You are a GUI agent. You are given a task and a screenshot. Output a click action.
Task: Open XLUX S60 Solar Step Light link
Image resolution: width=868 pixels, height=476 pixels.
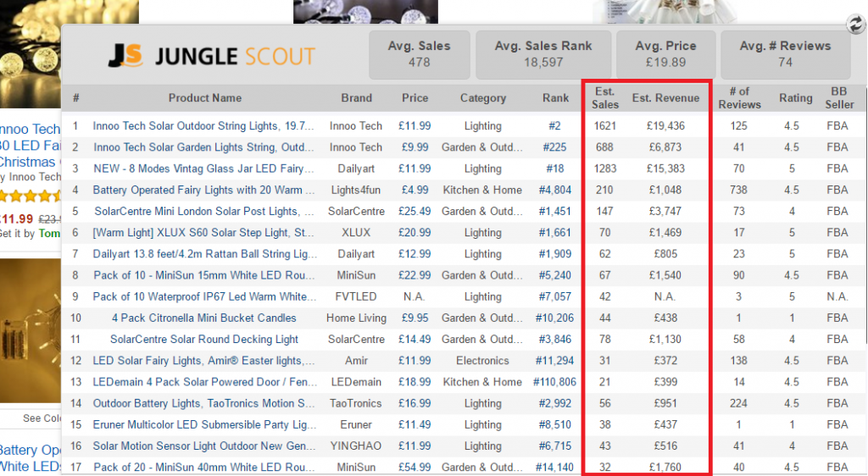tap(203, 233)
